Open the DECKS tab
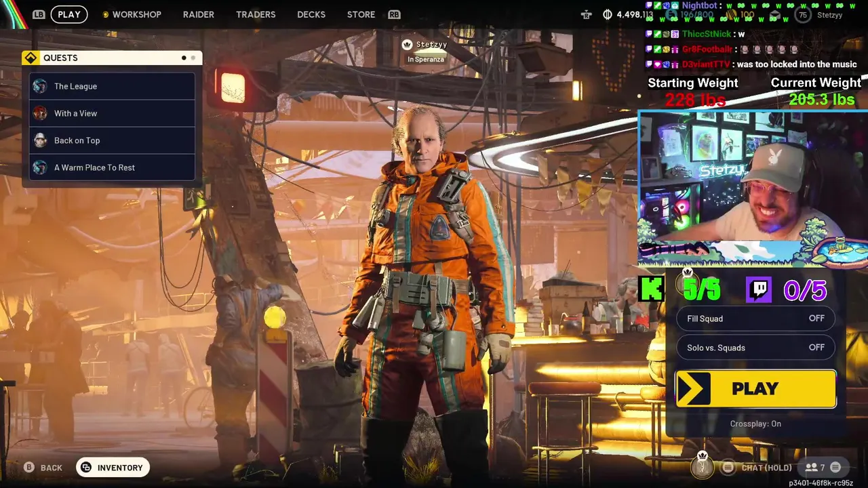868x488 pixels. 311,14
